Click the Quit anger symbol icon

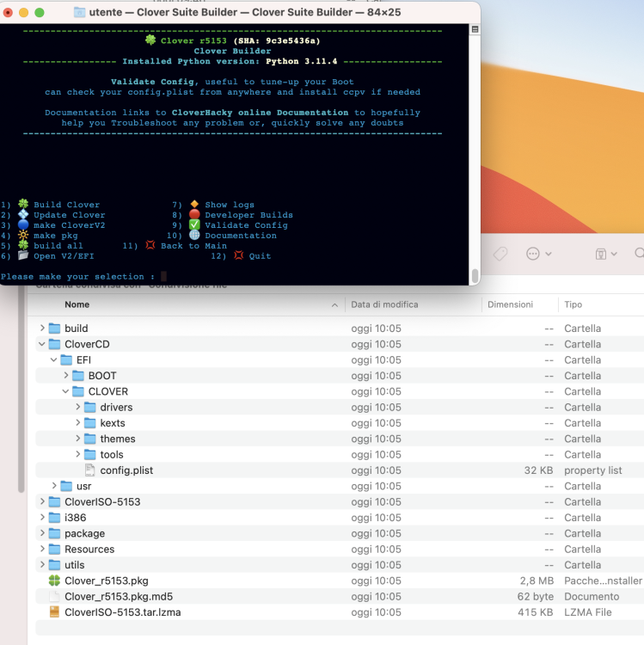click(x=238, y=255)
